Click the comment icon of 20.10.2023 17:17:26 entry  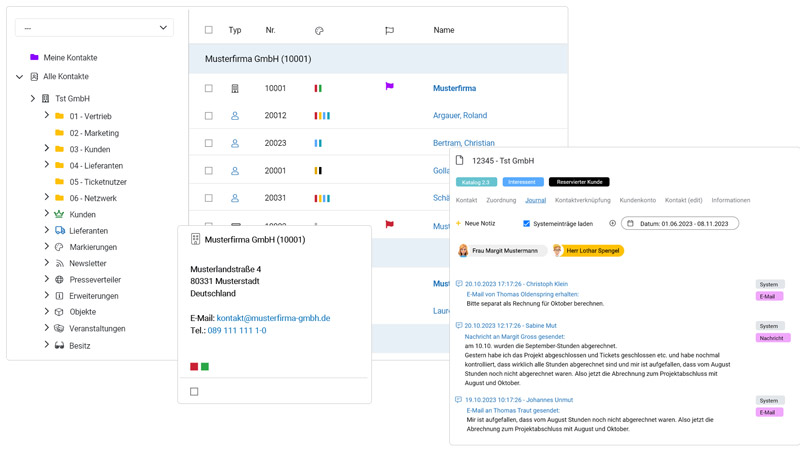[459, 284]
